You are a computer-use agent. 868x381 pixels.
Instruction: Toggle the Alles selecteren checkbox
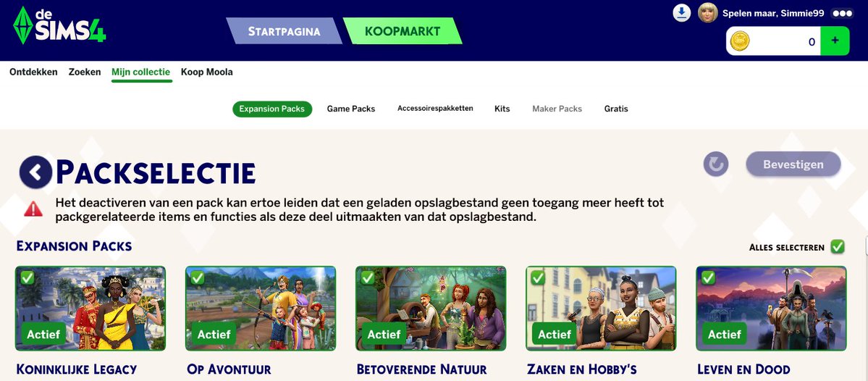pyautogui.click(x=838, y=246)
